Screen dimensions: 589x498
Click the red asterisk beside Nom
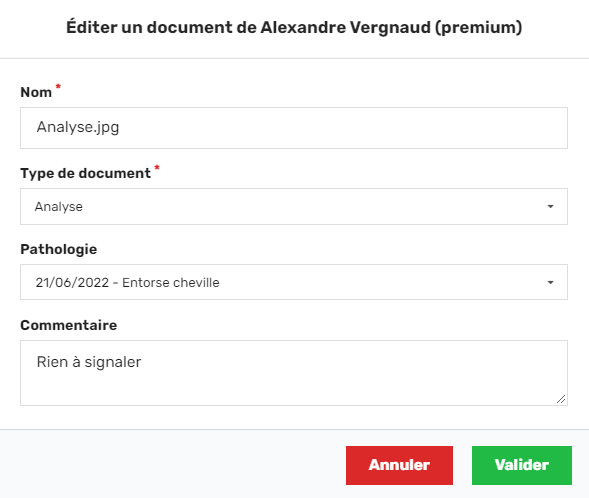pos(58,86)
